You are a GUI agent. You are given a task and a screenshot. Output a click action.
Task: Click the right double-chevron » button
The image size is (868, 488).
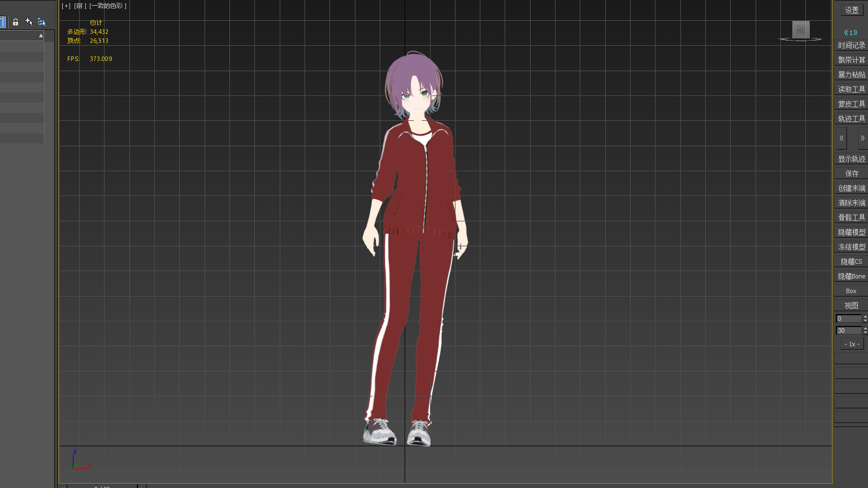[x=862, y=138]
